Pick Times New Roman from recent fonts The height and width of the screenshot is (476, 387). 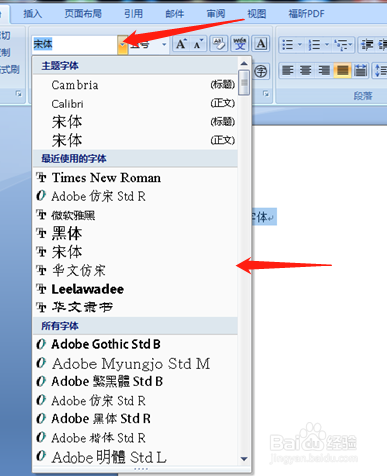pyautogui.click(x=135, y=178)
